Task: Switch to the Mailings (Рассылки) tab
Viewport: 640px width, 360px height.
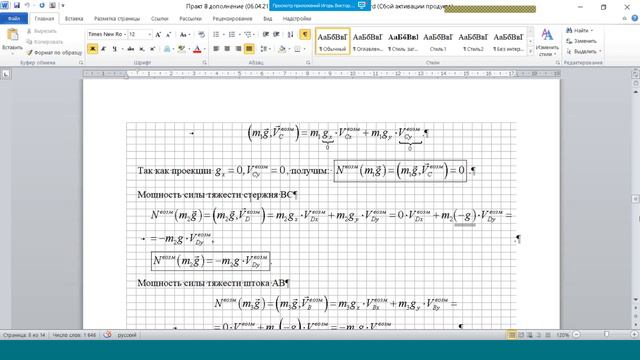Action: pyautogui.click(x=190, y=18)
